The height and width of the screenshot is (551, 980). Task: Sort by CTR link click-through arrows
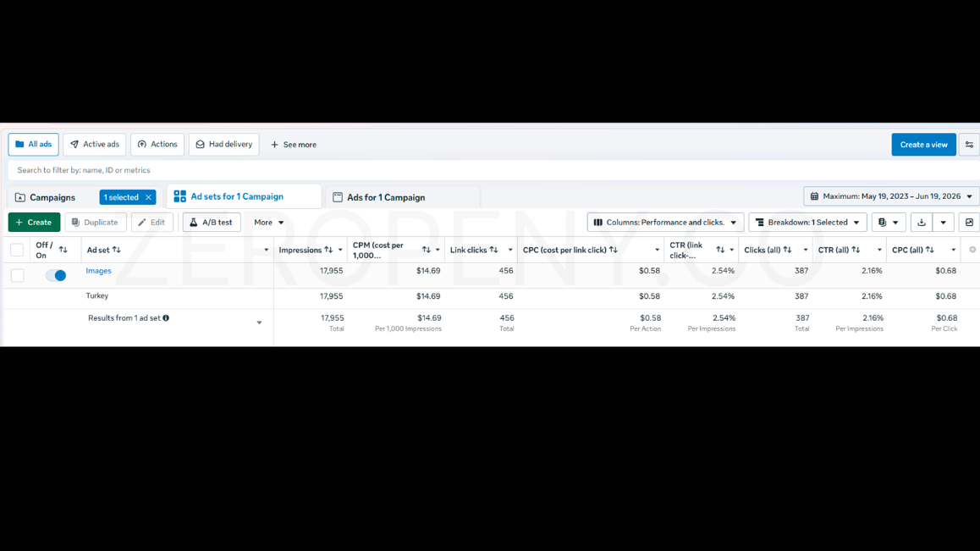click(721, 251)
